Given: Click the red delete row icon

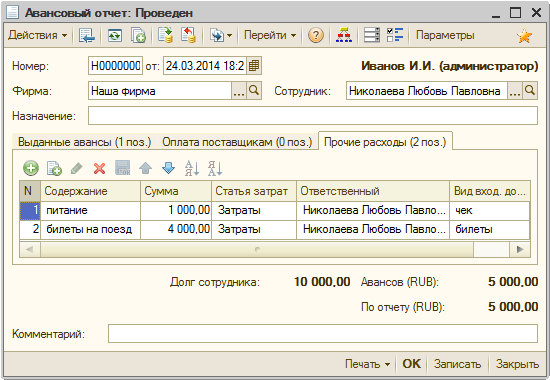Looking at the screenshot, I should pos(100,168).
